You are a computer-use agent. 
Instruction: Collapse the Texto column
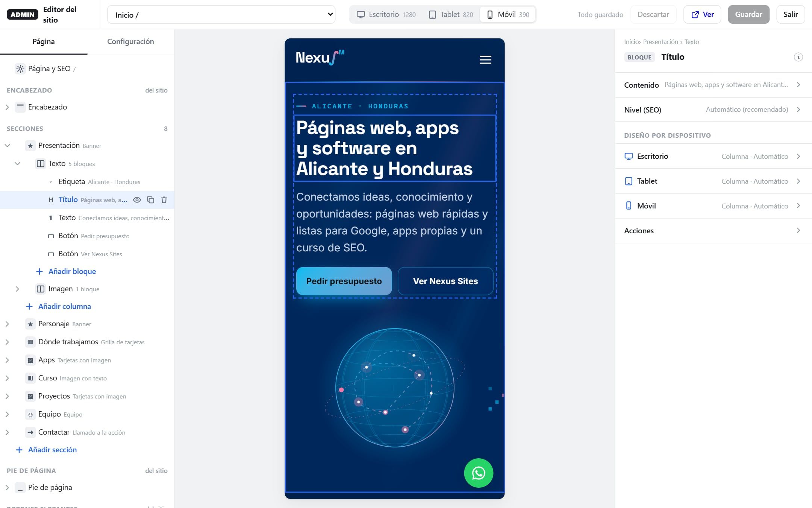(17, 164)
